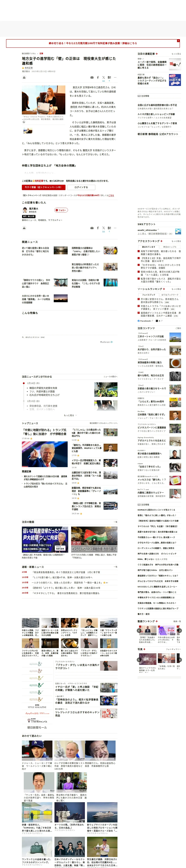Close the red campaign banner at top
This screenshot has width=186, height=868.
click(x=178, y=41)
